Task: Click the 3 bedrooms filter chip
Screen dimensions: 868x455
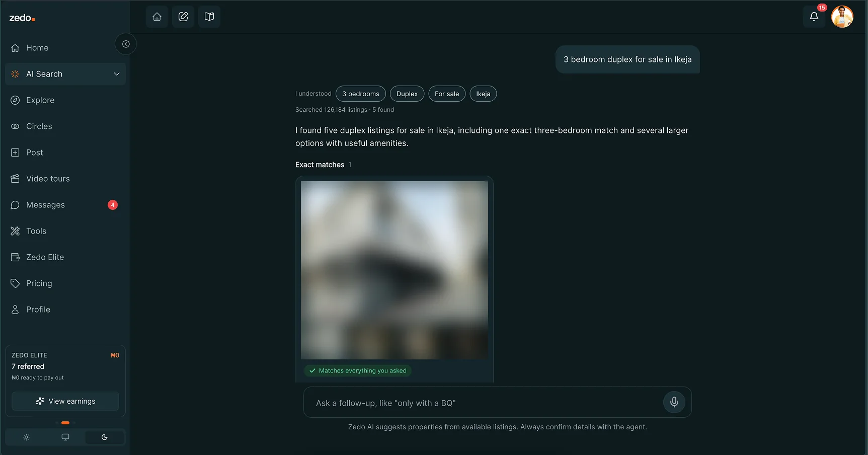Action: click(x=361, y=94)
